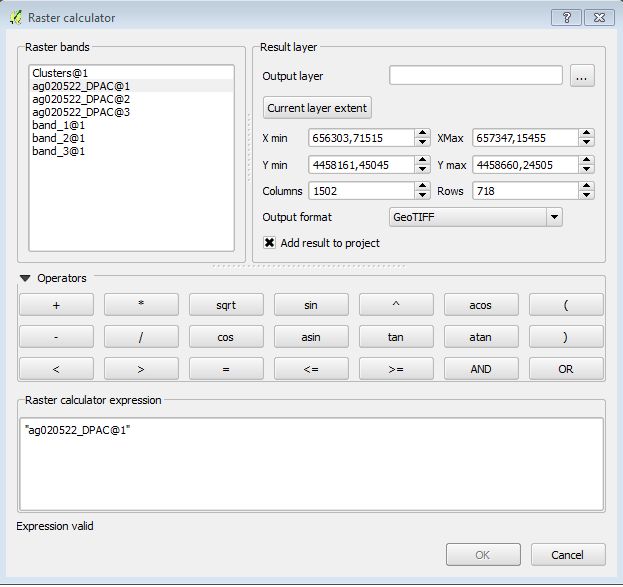
Task: Insert the equals (=) operator
Action: tap(226, 369)
